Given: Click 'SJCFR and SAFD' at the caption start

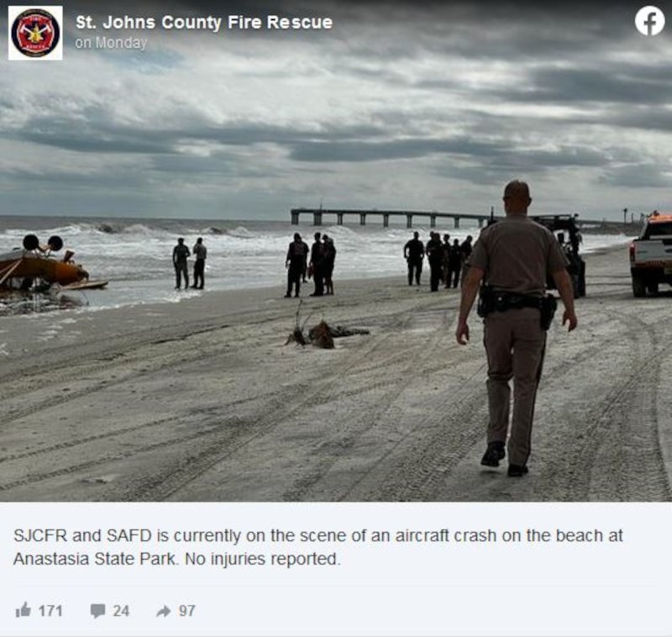Looking at the screenshot, I should [x=82, y=536].
